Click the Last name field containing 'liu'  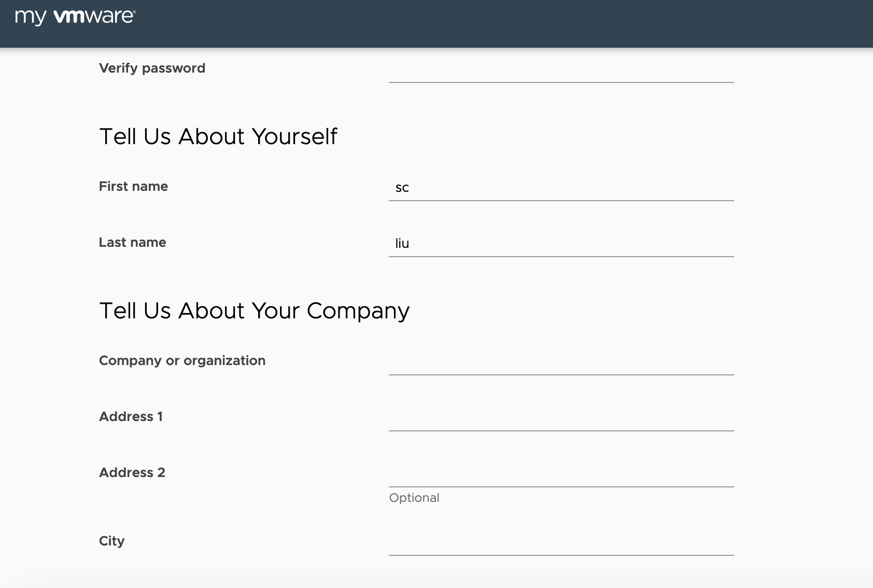tap(561, 244)
